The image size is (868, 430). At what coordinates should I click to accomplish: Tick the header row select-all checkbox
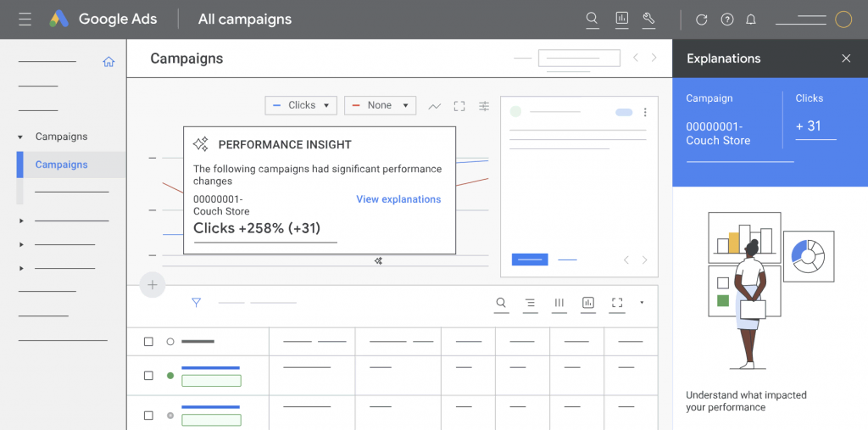point(148,342)
